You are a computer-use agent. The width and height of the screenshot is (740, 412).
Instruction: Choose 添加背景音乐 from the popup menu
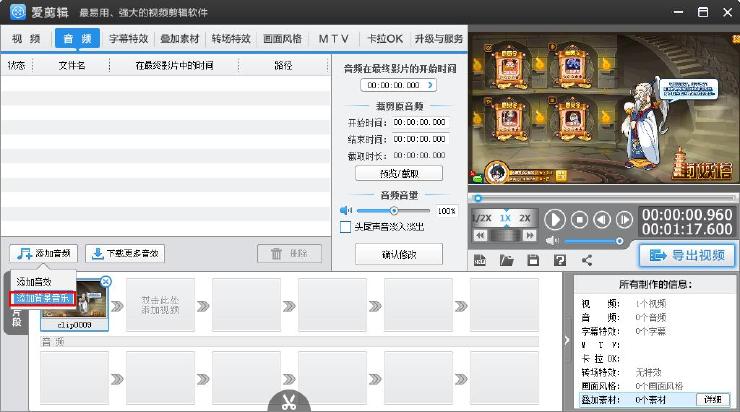point(42,298)
